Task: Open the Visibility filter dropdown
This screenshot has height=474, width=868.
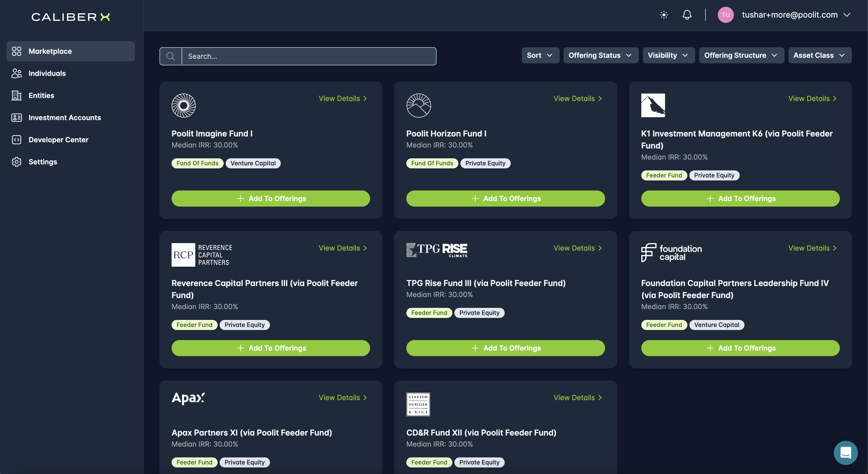Action: click(x=668, y=55)
